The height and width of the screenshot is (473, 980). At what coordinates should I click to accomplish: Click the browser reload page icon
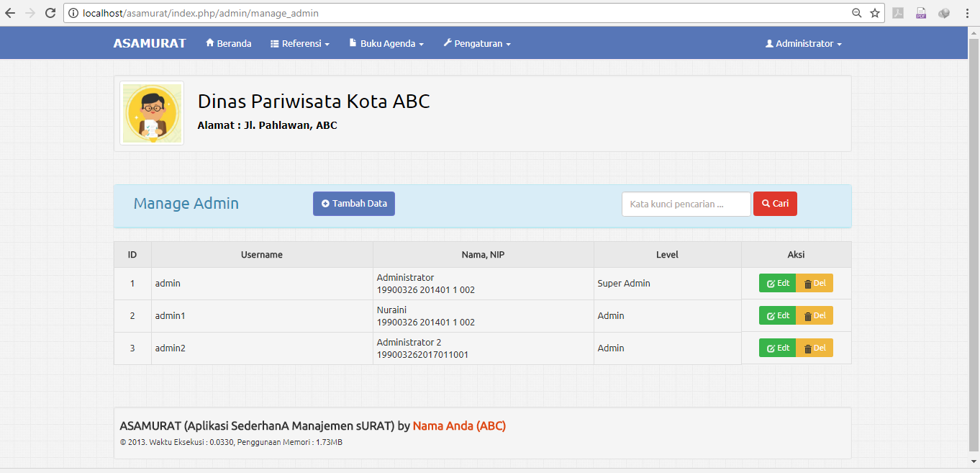50,13
